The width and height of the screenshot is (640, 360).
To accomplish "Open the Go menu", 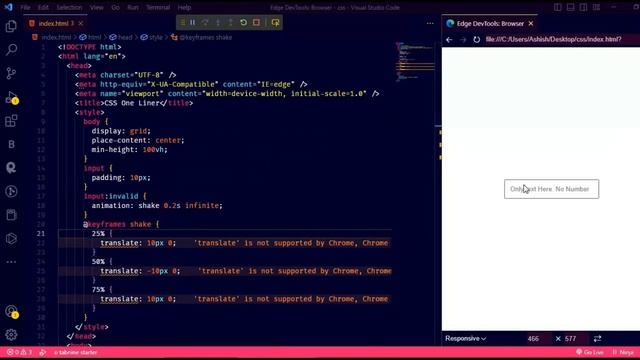I will (116, 7).
